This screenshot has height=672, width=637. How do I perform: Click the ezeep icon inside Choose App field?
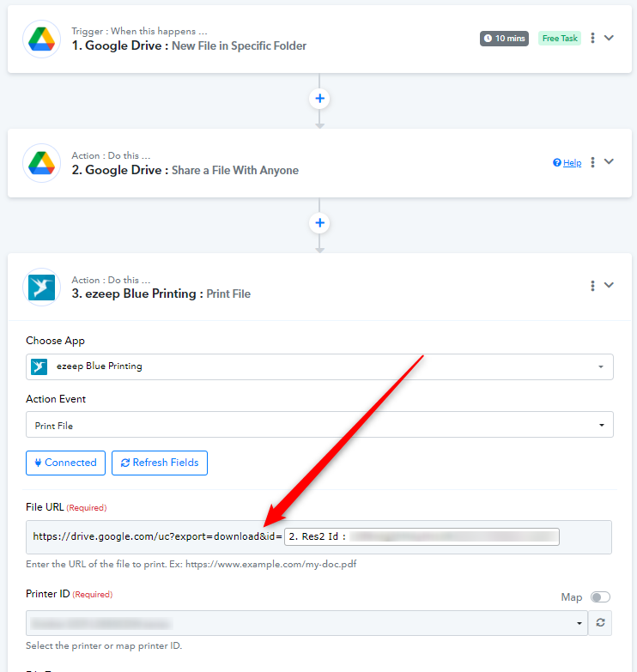click(x=39, y=366)
